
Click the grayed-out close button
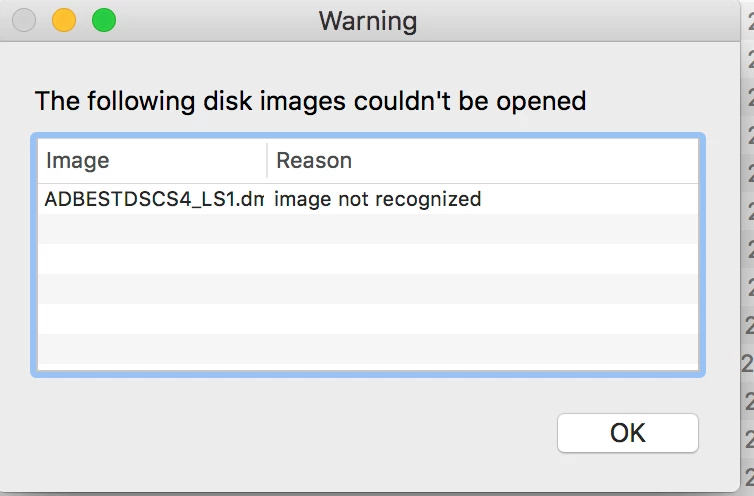tap(24, 20)
